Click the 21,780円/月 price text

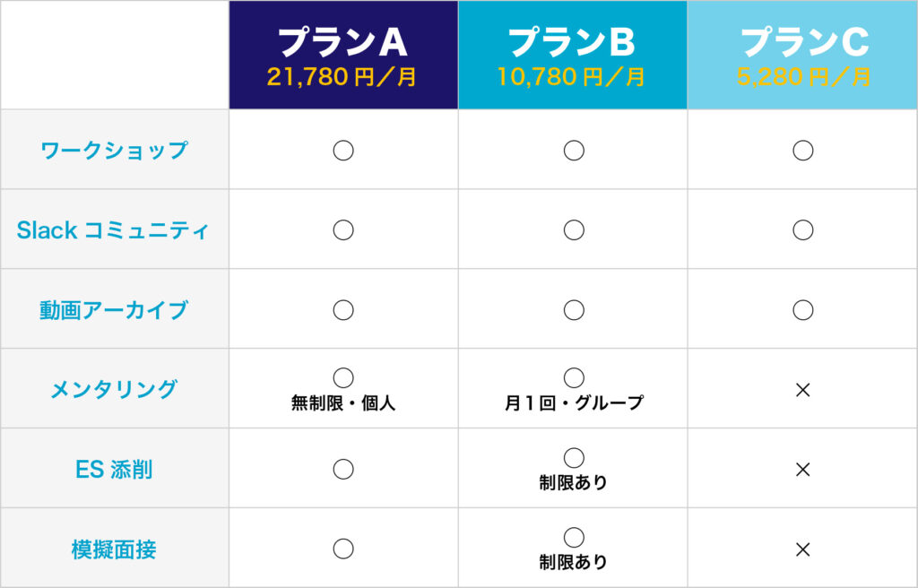[342, 77]
